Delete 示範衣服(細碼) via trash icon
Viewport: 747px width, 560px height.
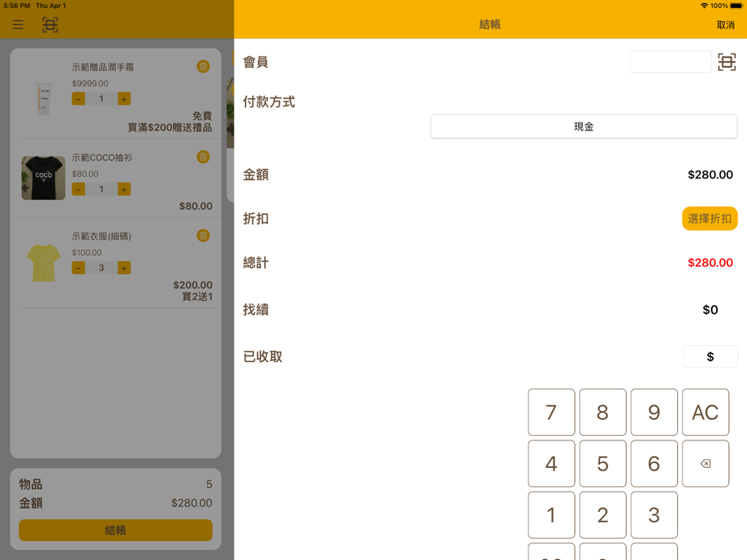point(203,235)
